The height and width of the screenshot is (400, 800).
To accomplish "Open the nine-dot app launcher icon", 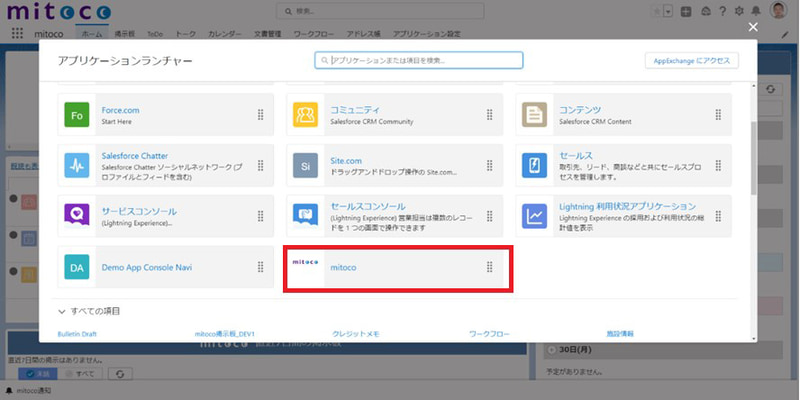I will point(17,34).
